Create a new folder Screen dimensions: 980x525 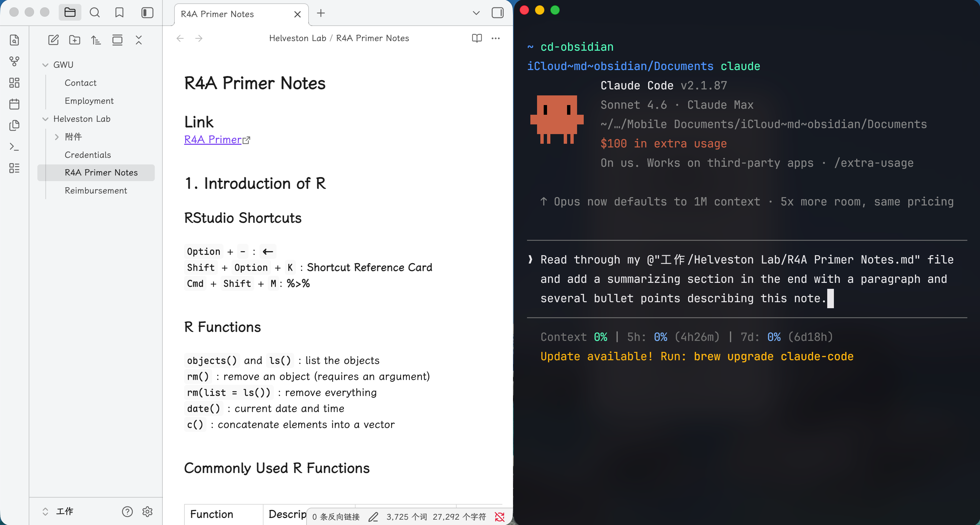coord(75,40)
